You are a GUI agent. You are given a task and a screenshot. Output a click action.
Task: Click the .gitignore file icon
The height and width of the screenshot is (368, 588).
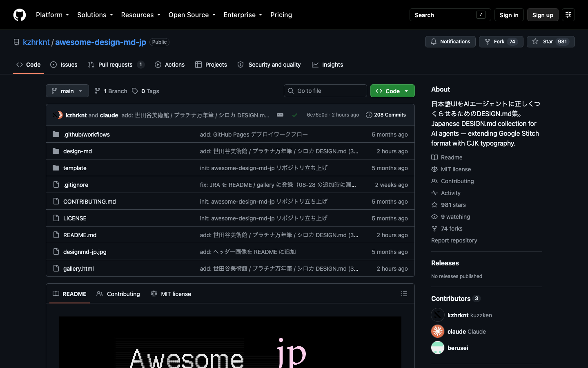pyautogui.click(x=56, y=184)
